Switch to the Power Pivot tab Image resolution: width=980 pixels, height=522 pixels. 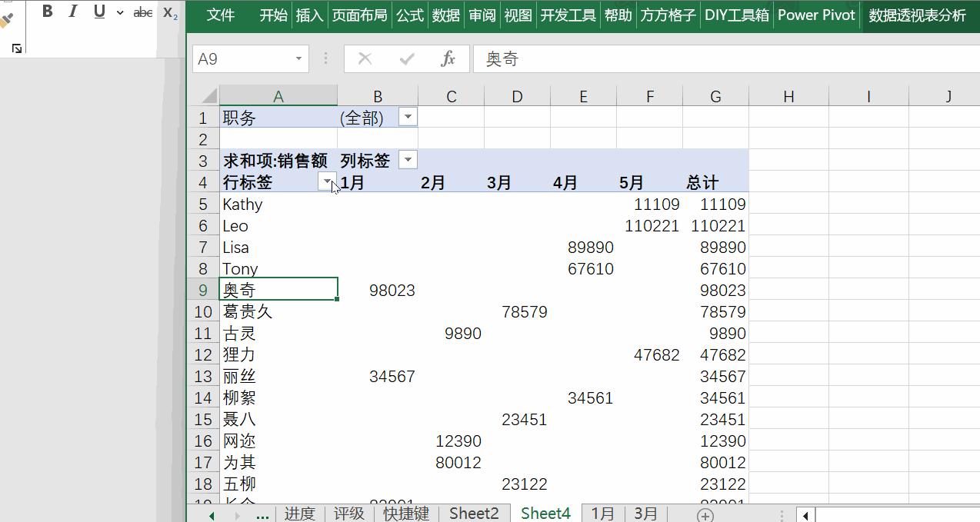[x=815, y=15]
